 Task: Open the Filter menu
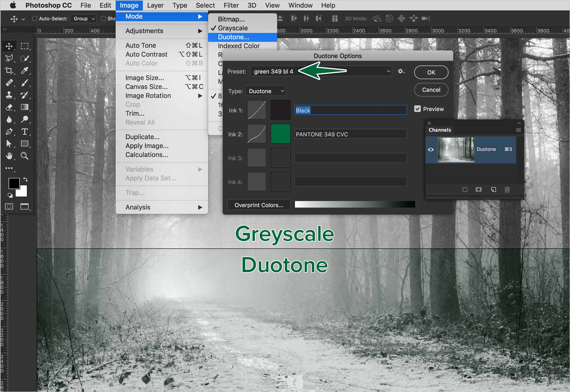(231, 5)
